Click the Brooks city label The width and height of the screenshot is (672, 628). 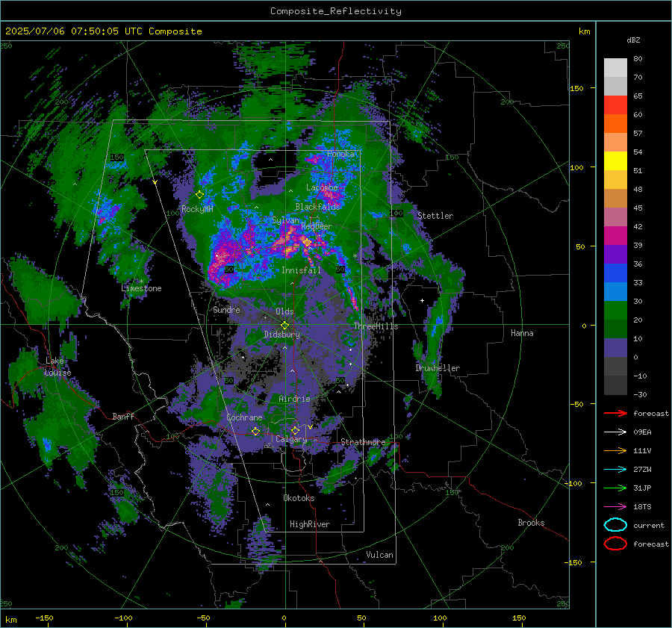pos(531,523)
